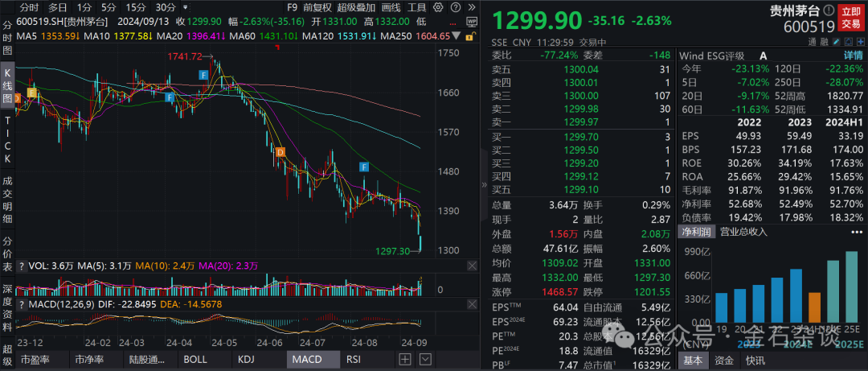Open the 工具 tools menu
Image resolution: width=868 pixels, height=371 pixels.
tap(417, 8)
